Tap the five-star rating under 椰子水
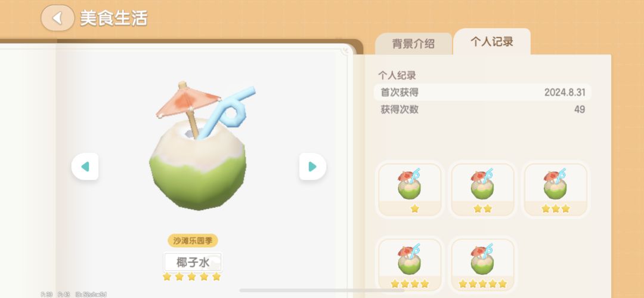Viewport: 644px width, 298px height. coord(192,277)
